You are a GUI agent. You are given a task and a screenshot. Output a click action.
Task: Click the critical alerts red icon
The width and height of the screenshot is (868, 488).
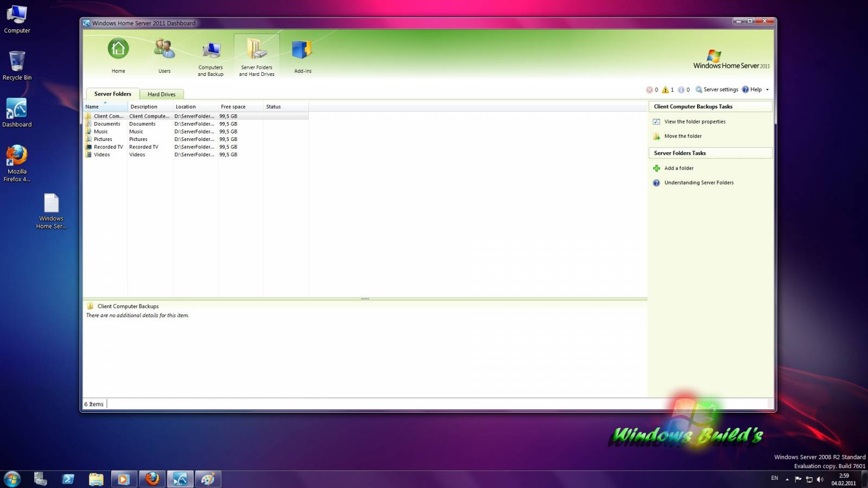(x=649, y=89)
